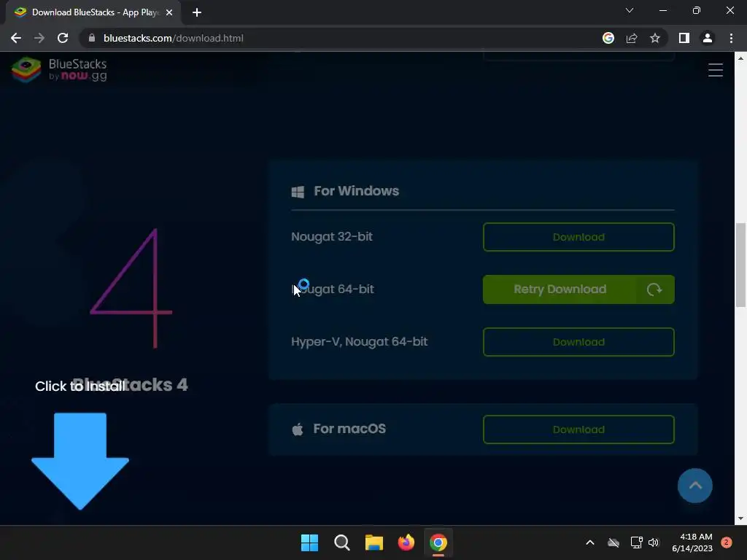Open Chrome three-dot menu
This screenshot has height=560, width=747.
pos(731,38)
